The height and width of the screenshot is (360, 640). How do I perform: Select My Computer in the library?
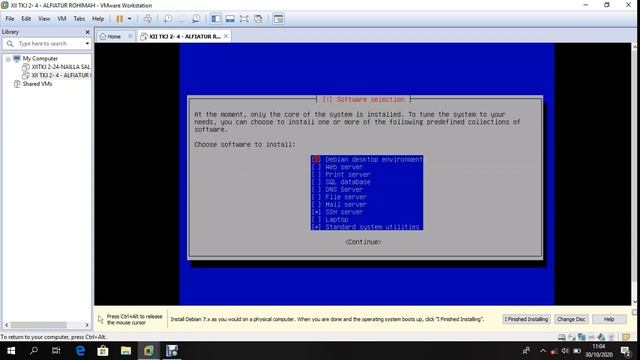pyautogui.click(x=40, y=59)
